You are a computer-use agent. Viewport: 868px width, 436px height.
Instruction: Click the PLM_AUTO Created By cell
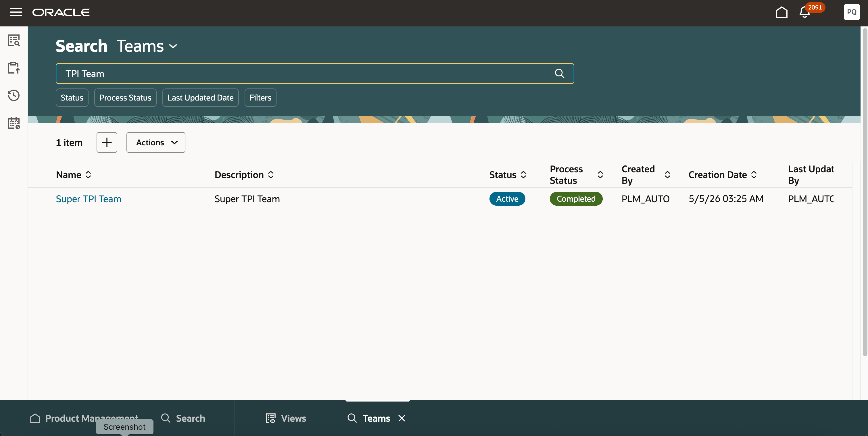tap(646, 199)
